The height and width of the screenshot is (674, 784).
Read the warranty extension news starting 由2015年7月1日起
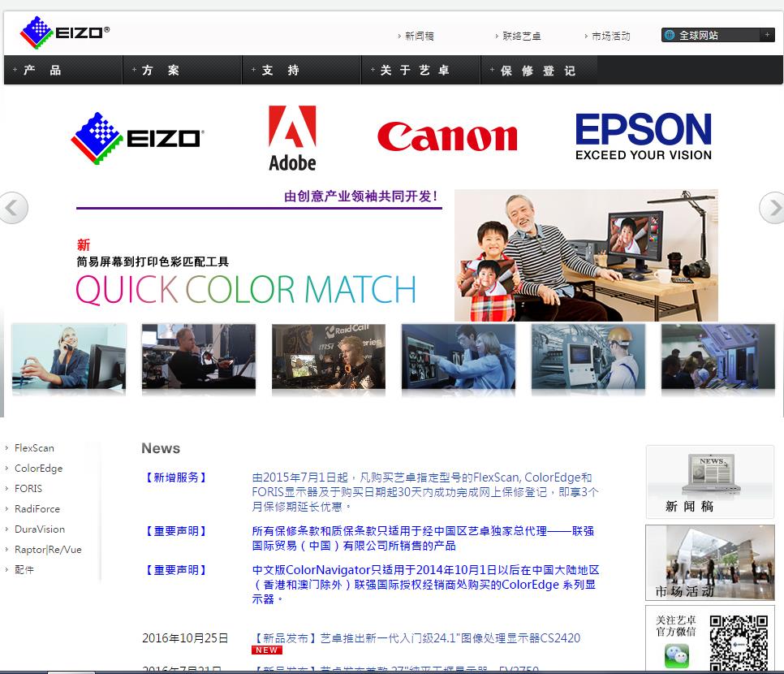425,492
